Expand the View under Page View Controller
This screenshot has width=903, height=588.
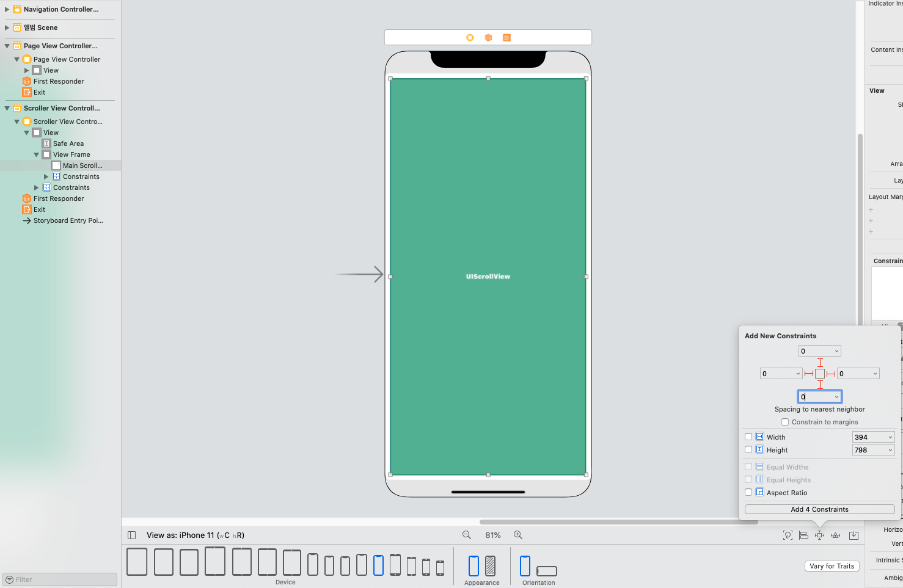[x=26, y=70]
